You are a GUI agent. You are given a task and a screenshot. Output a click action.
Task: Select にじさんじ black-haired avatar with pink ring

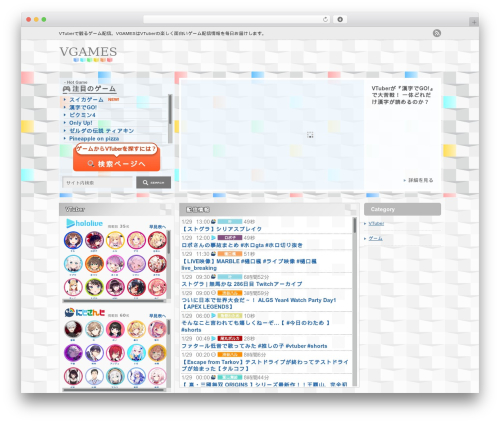(115, 329)
